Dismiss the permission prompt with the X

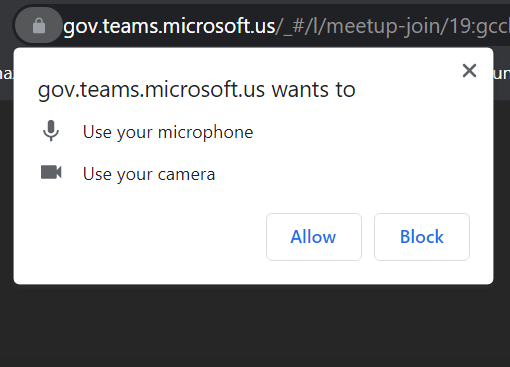[x=469, y=71]
